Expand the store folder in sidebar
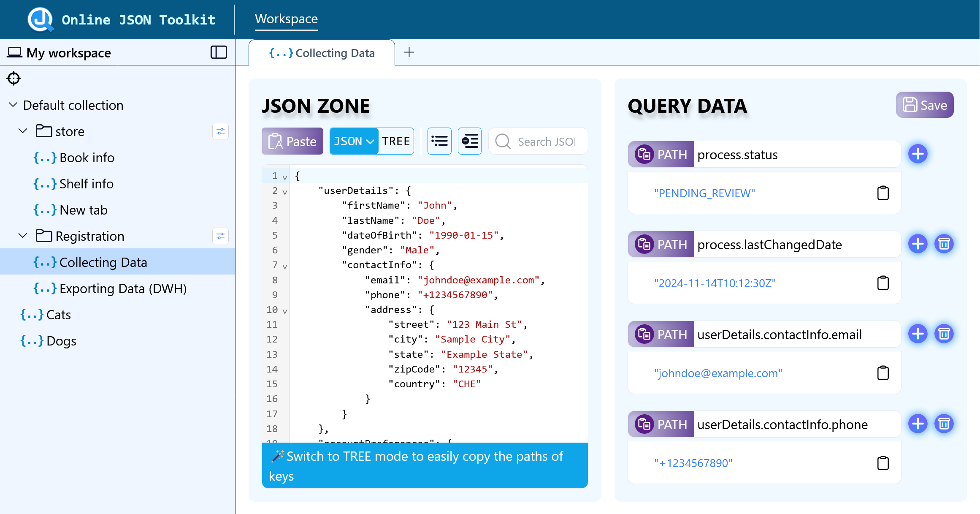The height and width of the screenshot is (514, 980). (x=23, y=131)
